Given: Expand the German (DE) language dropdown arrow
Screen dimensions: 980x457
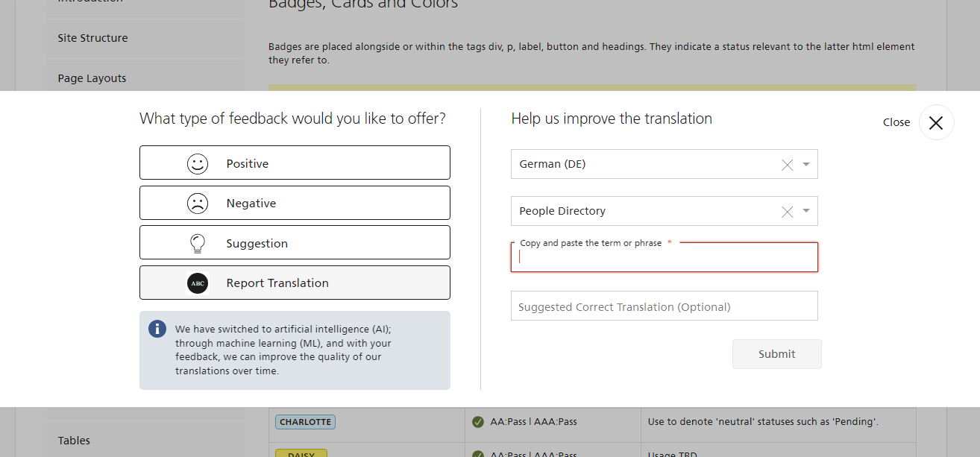Looking at the screenshot, I should click(806, 165).
